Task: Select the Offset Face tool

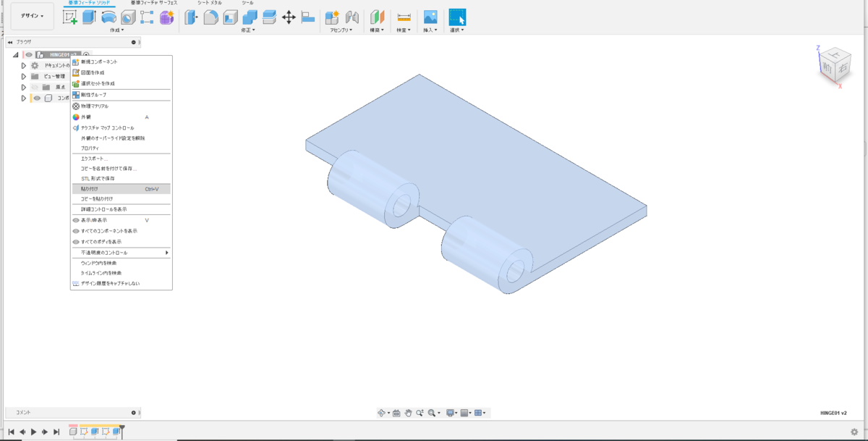Action: coord(269,17)
